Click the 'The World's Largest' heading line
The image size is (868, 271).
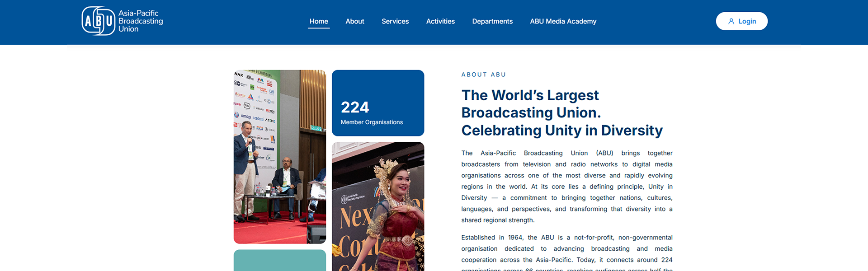pyautogui.click(x=530, y=95)
